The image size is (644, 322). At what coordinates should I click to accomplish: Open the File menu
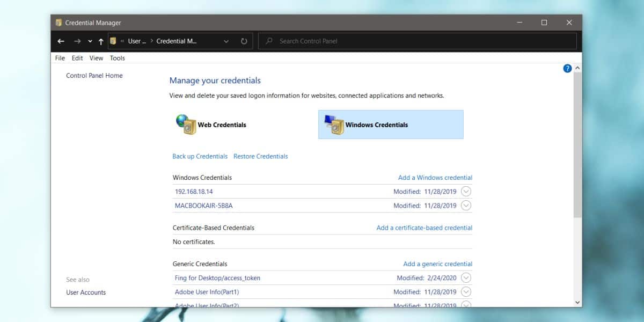[60, 58]
